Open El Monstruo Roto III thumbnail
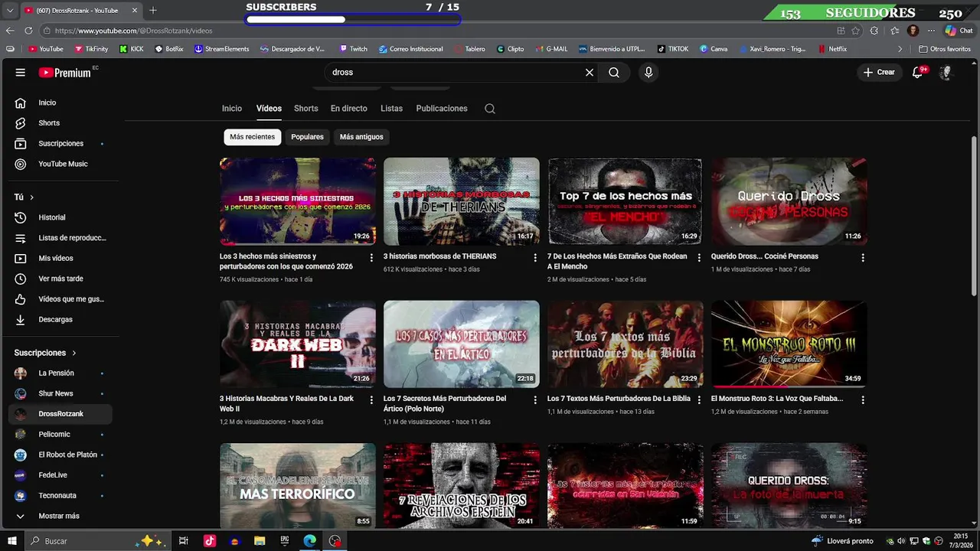The width and height of the screenshot is (980, 551). tap(789, 344)
